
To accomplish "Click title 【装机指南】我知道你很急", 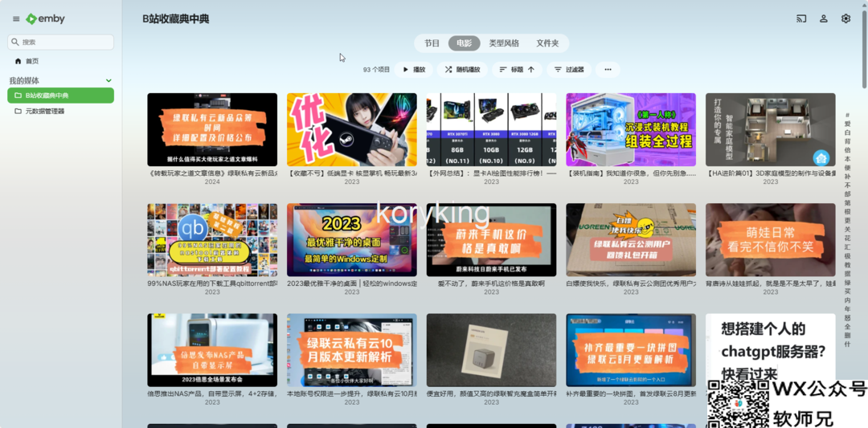I will 631,173.
